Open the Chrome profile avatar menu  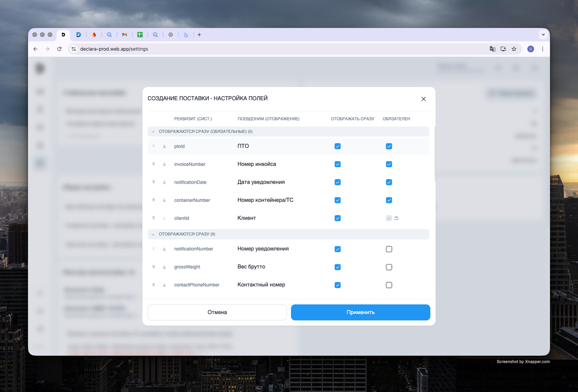(x=531, y=49)
